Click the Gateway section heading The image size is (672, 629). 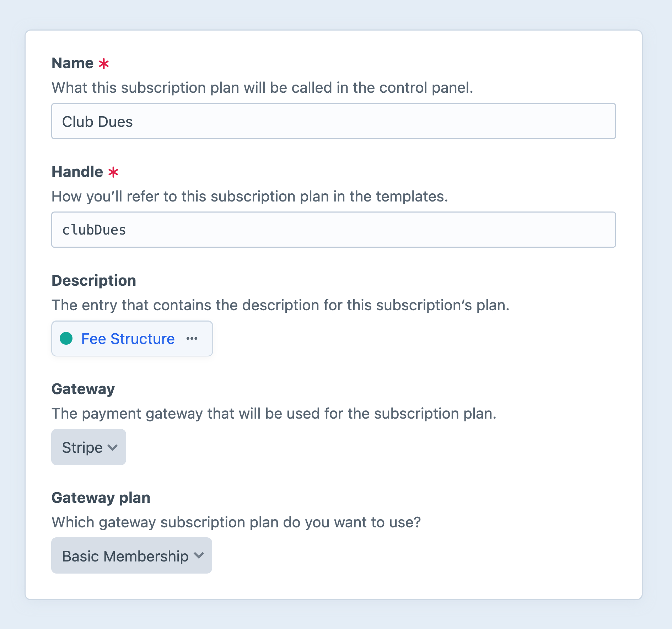83,389
